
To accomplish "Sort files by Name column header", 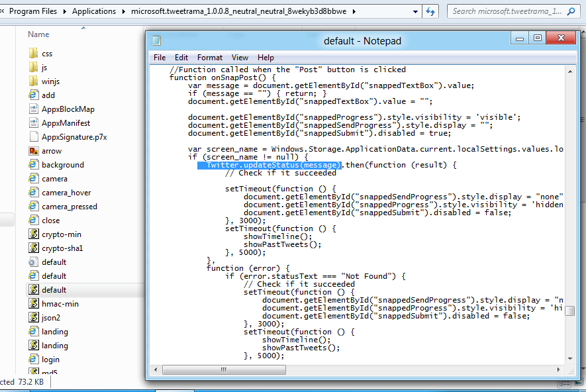I will click(38, 34).
